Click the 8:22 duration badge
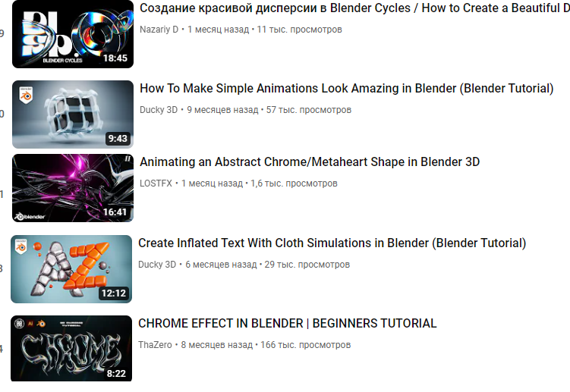Screen dimensions: 570x392 pos(116,374)
